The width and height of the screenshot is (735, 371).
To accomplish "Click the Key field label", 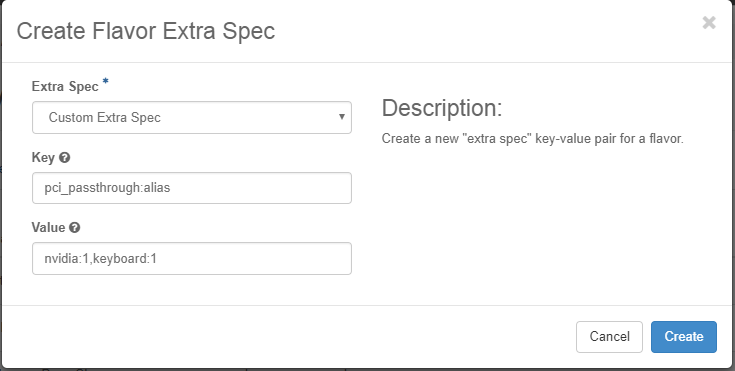I will [43, 158].
